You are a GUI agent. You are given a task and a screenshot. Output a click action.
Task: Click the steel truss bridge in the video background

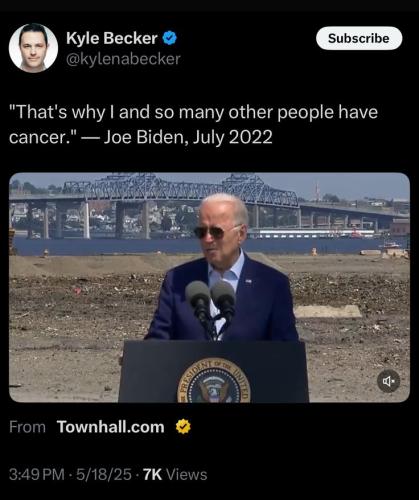tap(180, 190)
